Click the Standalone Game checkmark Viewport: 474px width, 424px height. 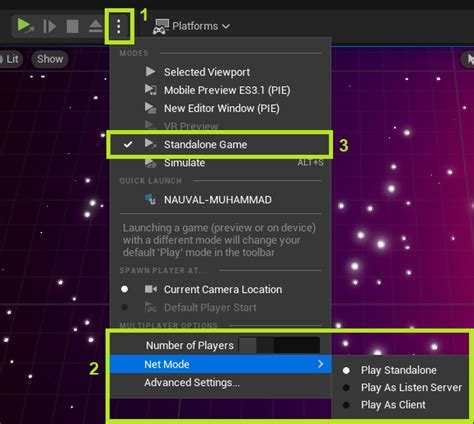[x=128, y=144]
